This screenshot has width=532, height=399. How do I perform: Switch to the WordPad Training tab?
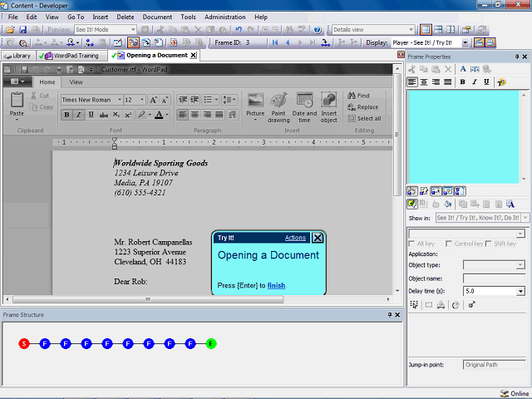click(x=71, y=56)
